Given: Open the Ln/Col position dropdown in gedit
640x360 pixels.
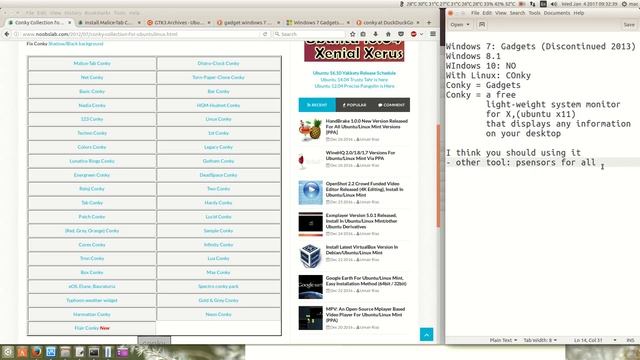Looking at the screenshot, I should click(x=595, y=340).
